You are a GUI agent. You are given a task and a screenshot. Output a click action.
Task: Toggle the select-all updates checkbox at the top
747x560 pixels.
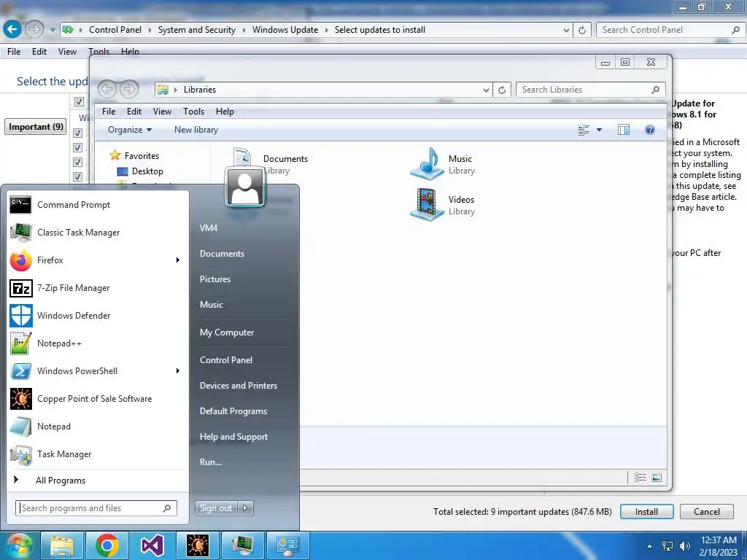tap(79, 101)
